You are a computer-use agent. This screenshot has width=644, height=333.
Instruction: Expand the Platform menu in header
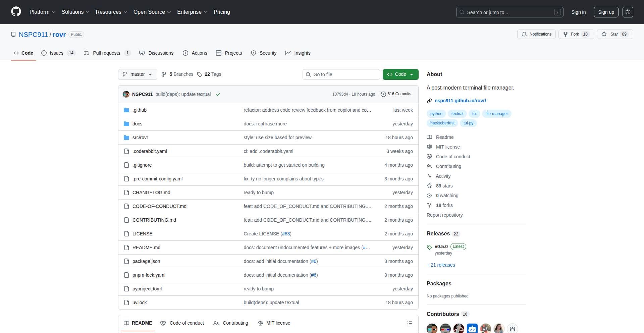point(42,12)
